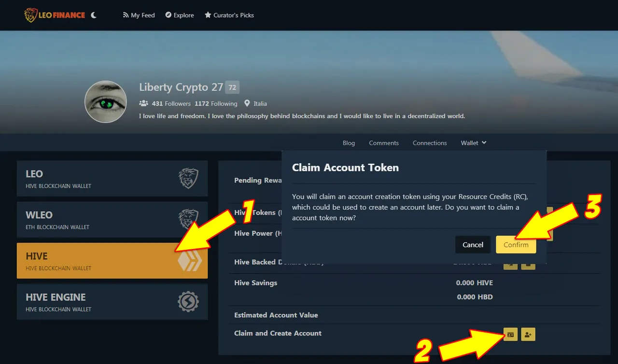Click the LeoFinance lion logo
The height and width of the screenshot is (364, 618).
click(x=55, y=15)
